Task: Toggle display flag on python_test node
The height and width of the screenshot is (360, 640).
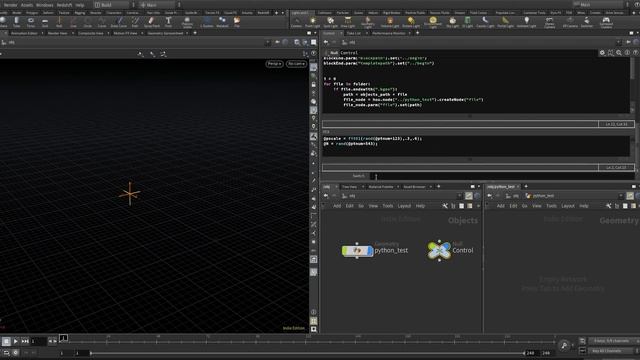Action: pos(370,251)
